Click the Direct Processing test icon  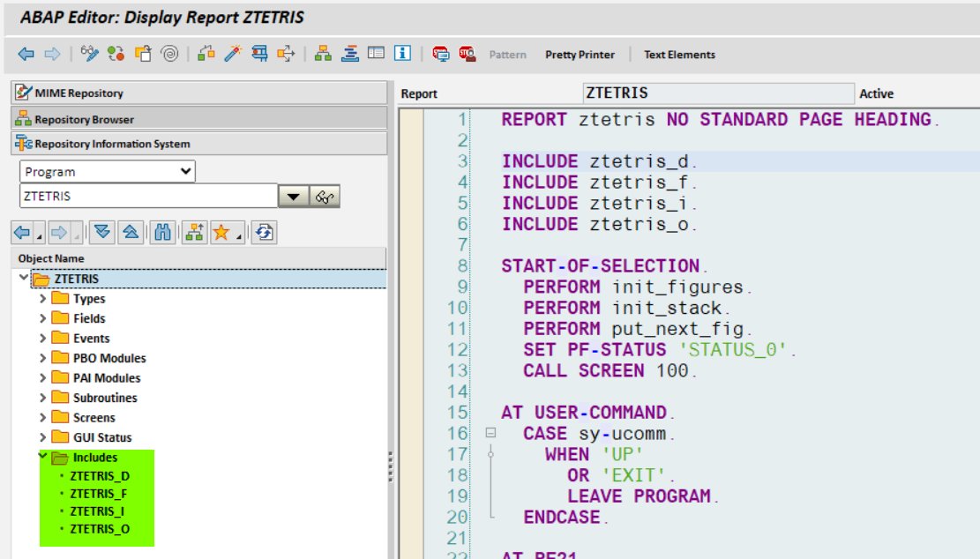click(259, 55)
